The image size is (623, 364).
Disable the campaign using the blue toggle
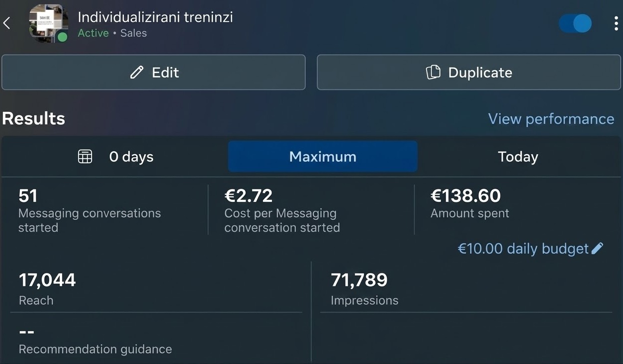point(575,23)
